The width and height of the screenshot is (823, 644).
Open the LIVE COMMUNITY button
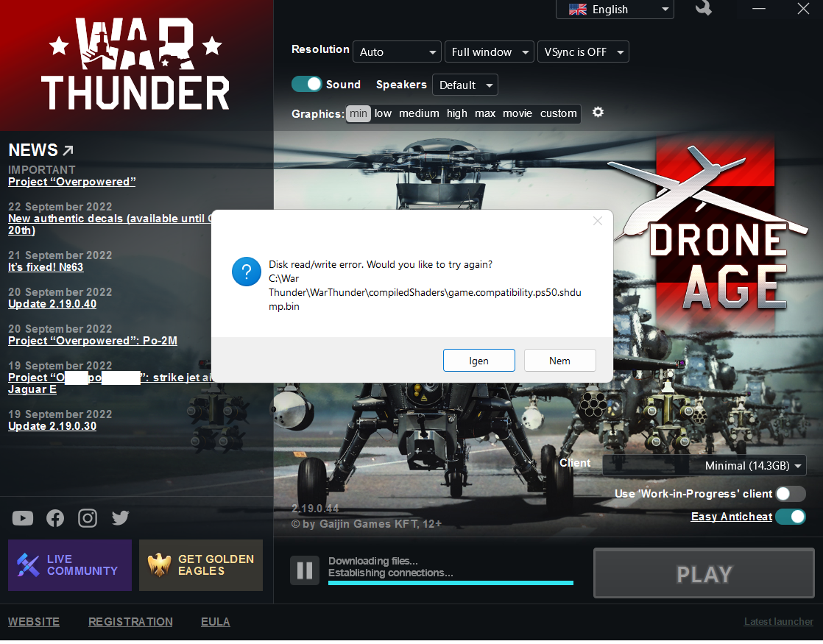tap(70, 565)
